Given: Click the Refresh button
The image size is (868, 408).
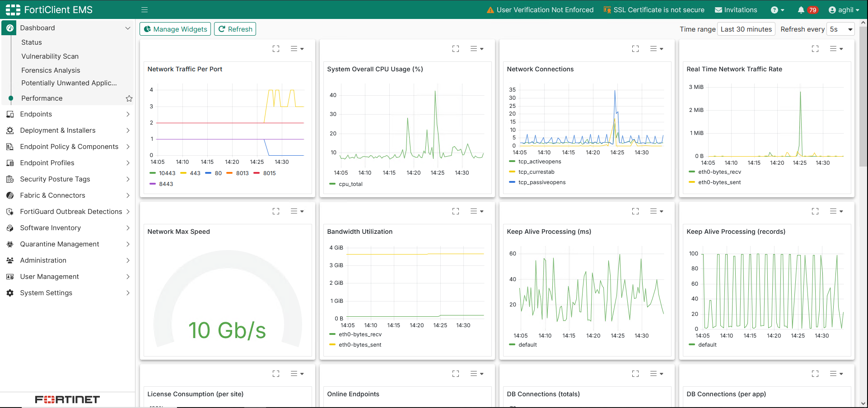Looking at the screenshot, I should (235, 29).
